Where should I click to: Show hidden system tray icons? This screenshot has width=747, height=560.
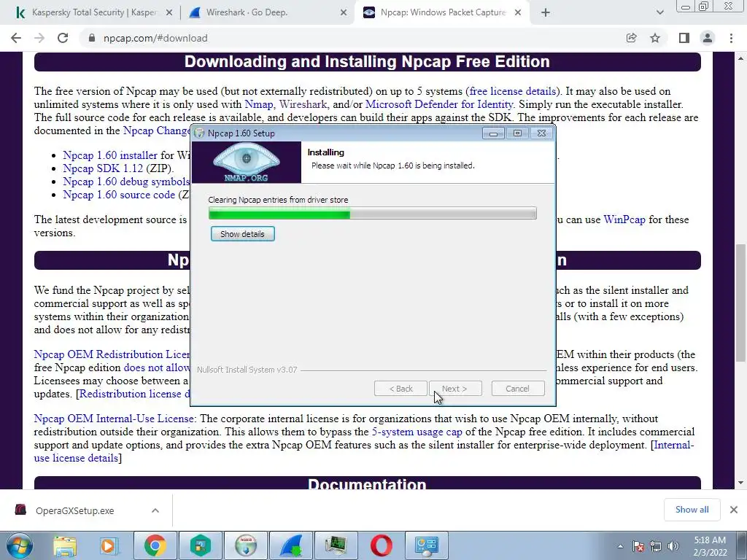pyautogui.click(x=620, y=546)
